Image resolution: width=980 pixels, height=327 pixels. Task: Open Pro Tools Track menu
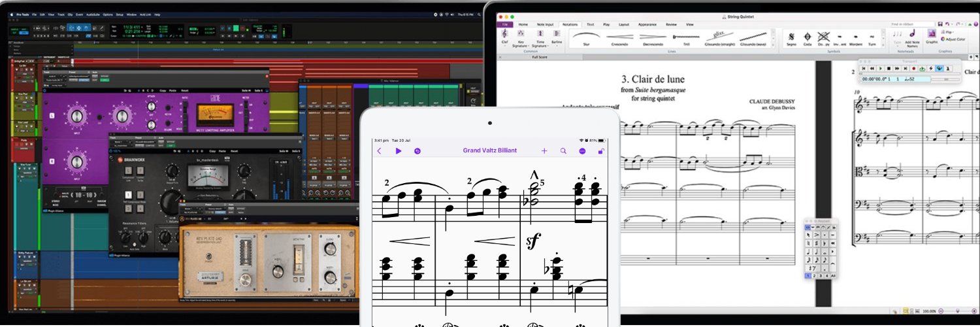tap(61, 14)
